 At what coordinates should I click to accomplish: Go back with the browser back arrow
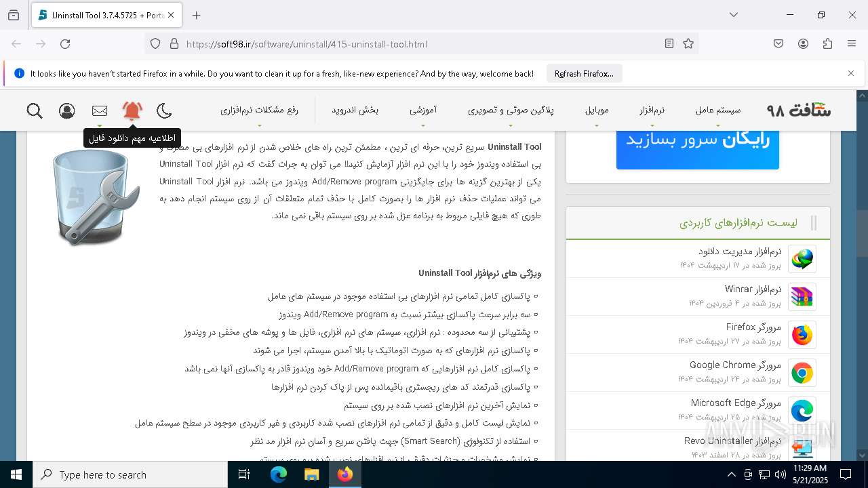coord(16,44)
